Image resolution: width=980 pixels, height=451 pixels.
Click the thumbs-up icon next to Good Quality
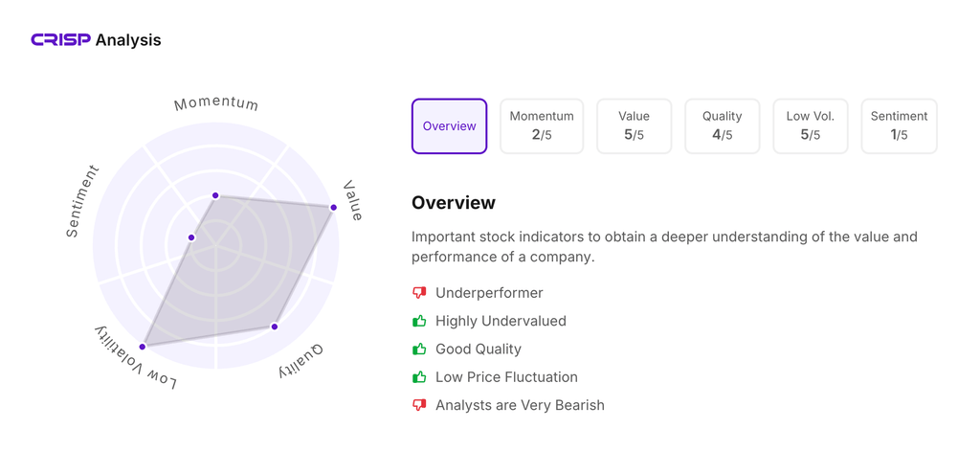point(419,349)
